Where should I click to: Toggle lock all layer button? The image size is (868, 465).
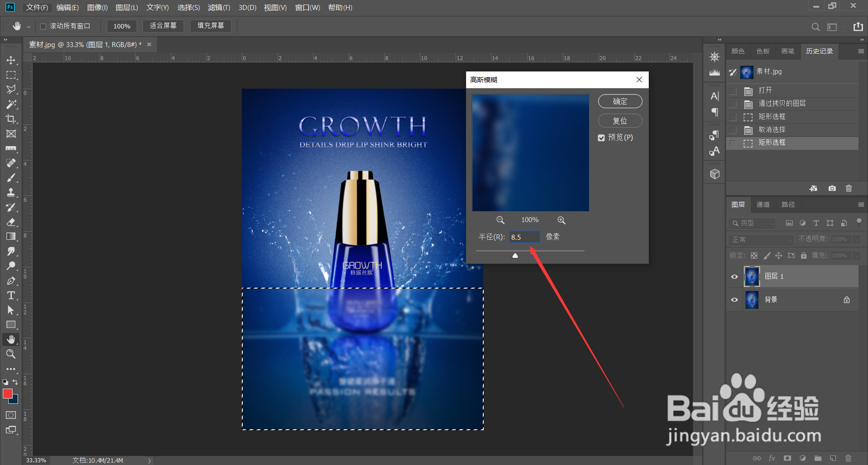click(x=803, y=256)
